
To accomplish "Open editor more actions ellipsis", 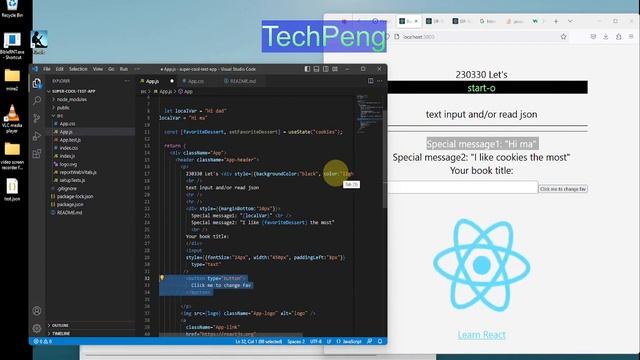I will 380,81.
